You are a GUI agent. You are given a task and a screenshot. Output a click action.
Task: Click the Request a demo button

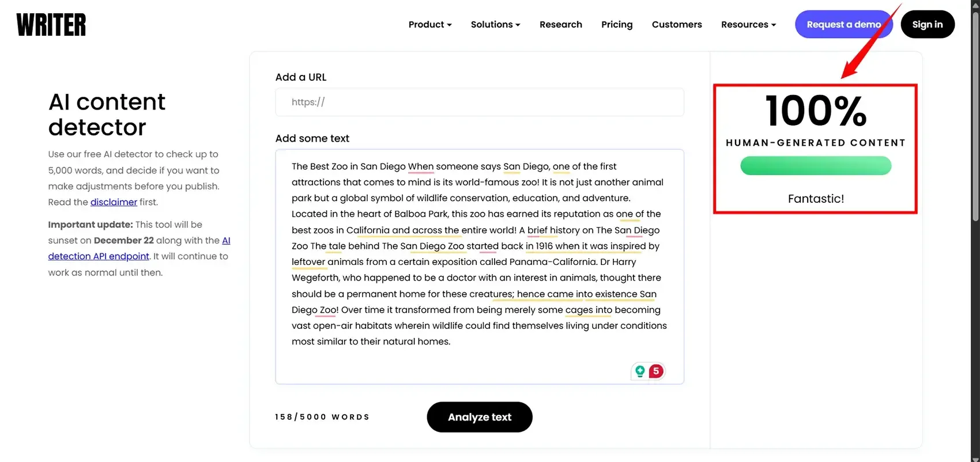click(843, 25)
